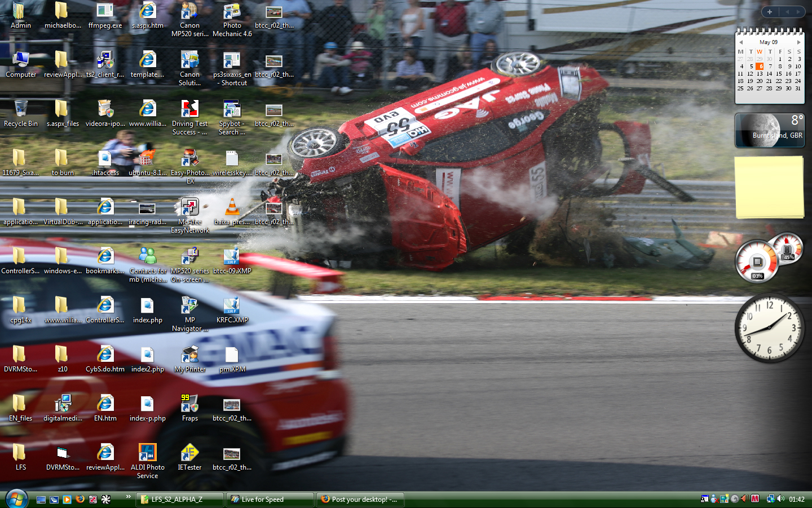Select the Canon MP520 series icon
The width and height of the screenshot is (812, 508).
tap(189, 20)
